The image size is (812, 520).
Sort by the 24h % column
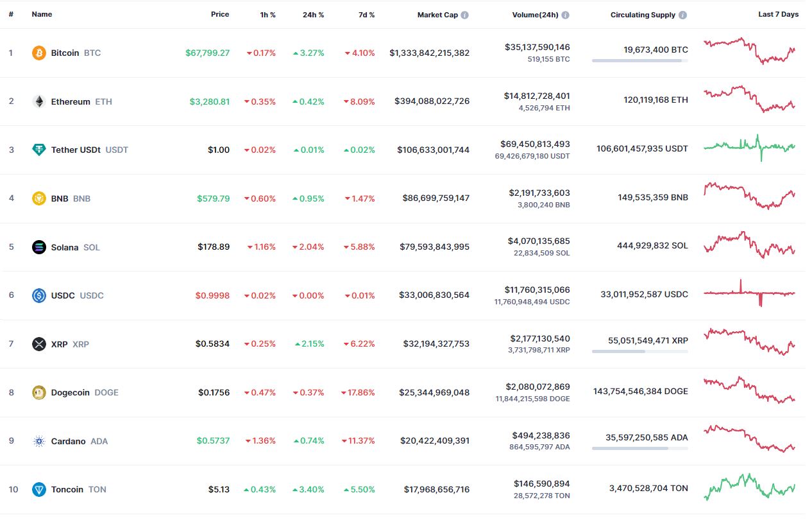313,14
